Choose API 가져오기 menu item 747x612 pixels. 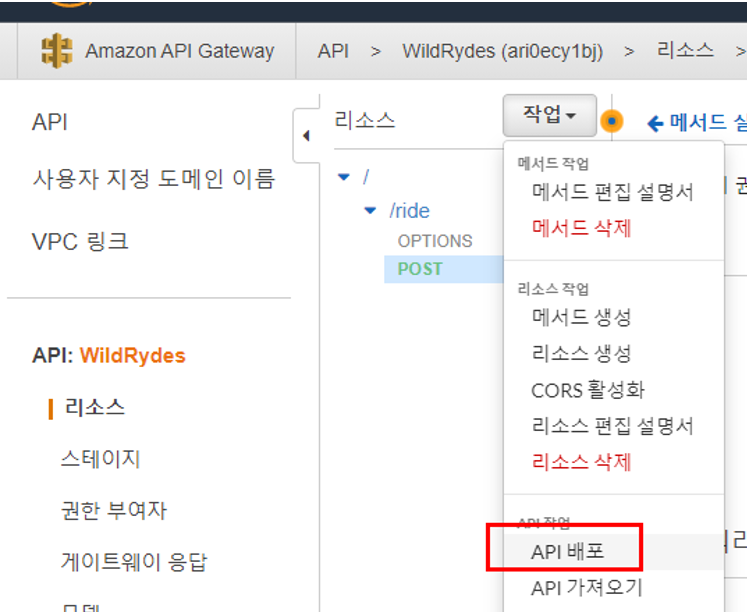point(587,588)
